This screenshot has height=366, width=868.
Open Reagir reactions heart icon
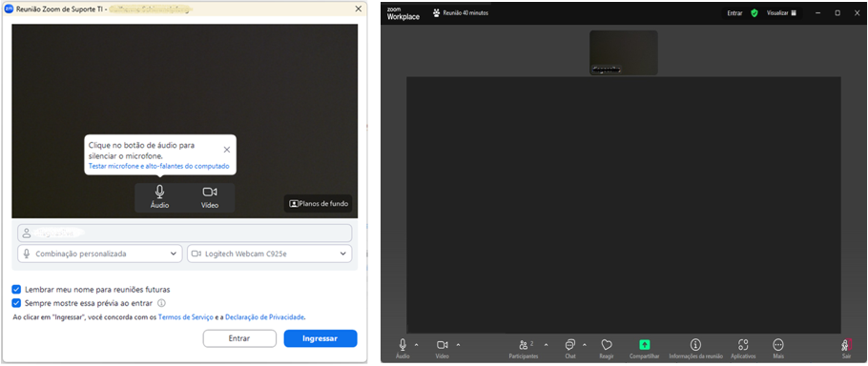[x=606, y=348]
